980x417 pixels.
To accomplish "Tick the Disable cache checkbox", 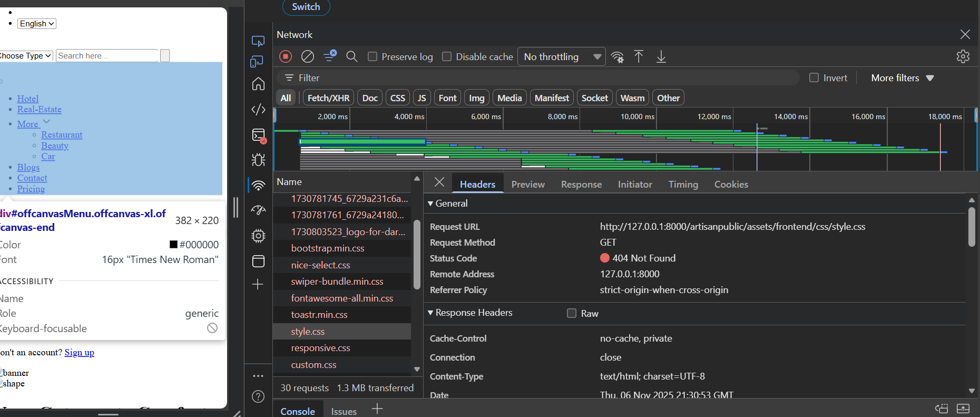I will click(447, 56).
